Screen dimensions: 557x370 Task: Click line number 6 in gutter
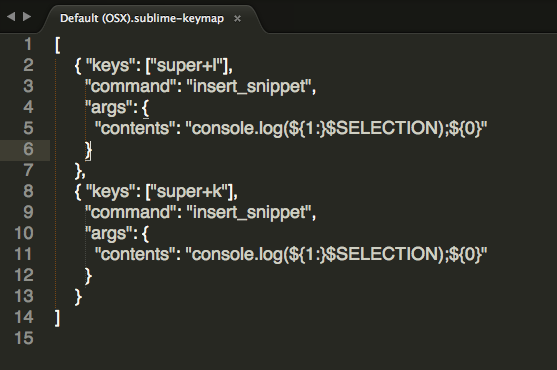tap(28, 149)
